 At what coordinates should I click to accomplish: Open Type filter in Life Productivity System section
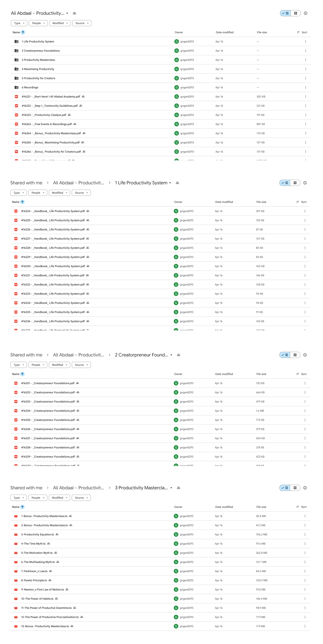click(19, 192)
